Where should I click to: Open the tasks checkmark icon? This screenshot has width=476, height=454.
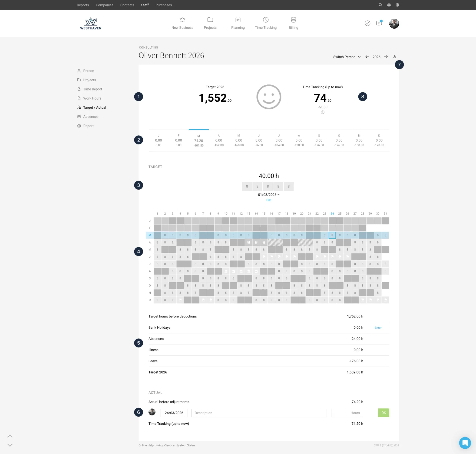368,23
